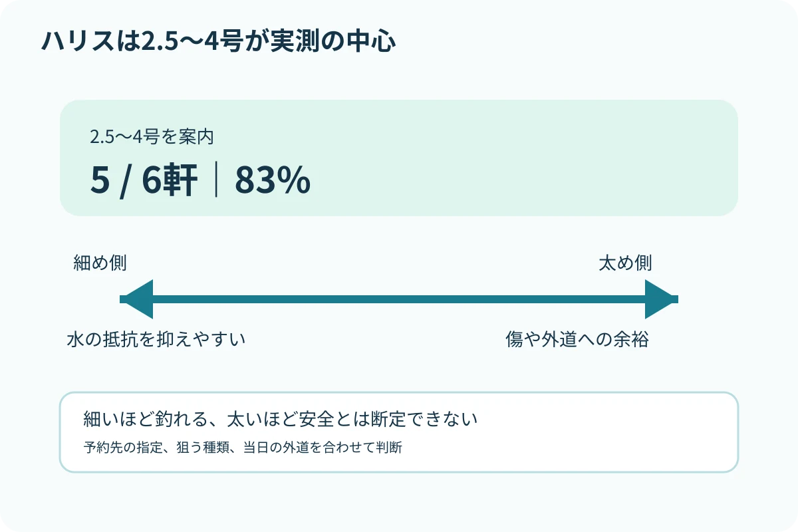The image size is (798, 532).
Task: Click the text 水の抵抗を抑えやすい
Action: [x=156, y=340]
